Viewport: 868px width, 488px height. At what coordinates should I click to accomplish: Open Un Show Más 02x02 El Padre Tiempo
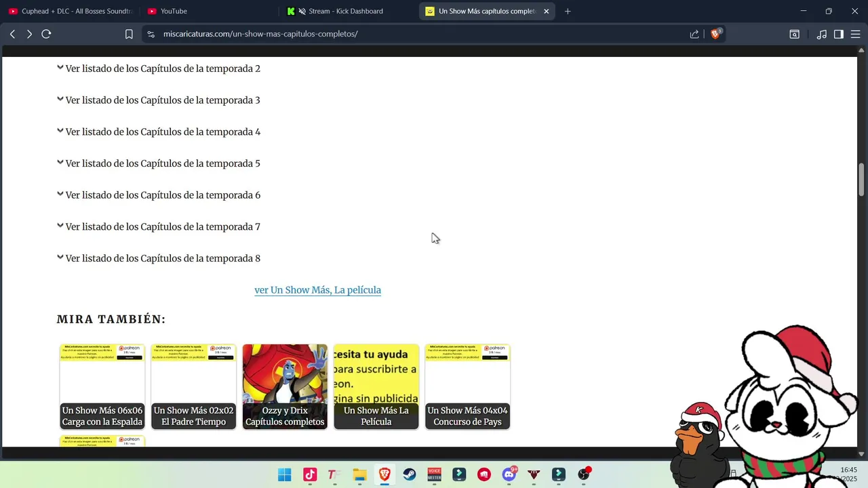coord(193,386)
